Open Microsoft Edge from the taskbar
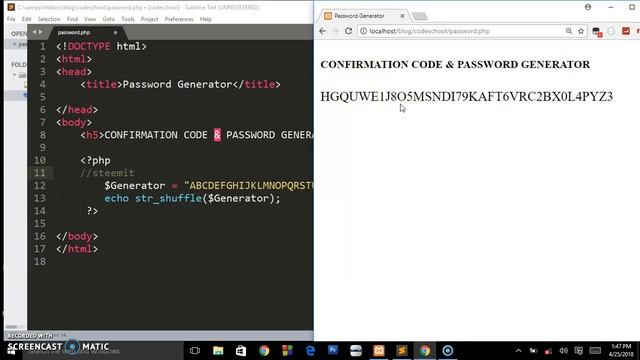The width and height of the screenshot is (640, 360). pos(310,351)
